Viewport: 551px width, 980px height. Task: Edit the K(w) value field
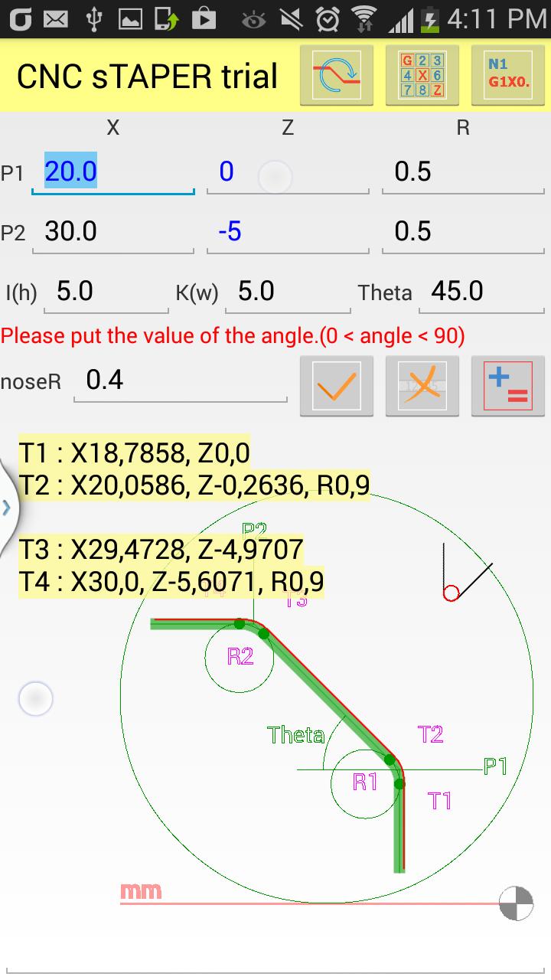[x=288, y=291]
